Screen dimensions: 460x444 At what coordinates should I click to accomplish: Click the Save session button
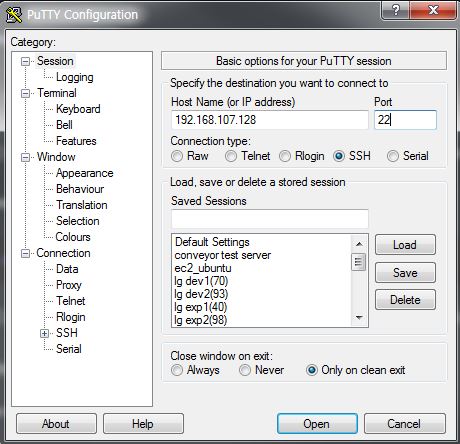click(405, 273)
